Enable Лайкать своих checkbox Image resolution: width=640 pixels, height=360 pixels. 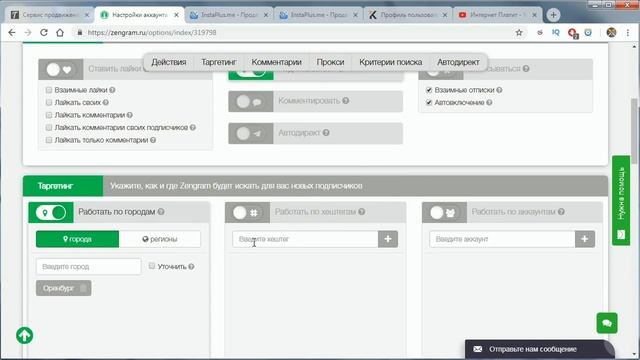(x=49, y=102)
